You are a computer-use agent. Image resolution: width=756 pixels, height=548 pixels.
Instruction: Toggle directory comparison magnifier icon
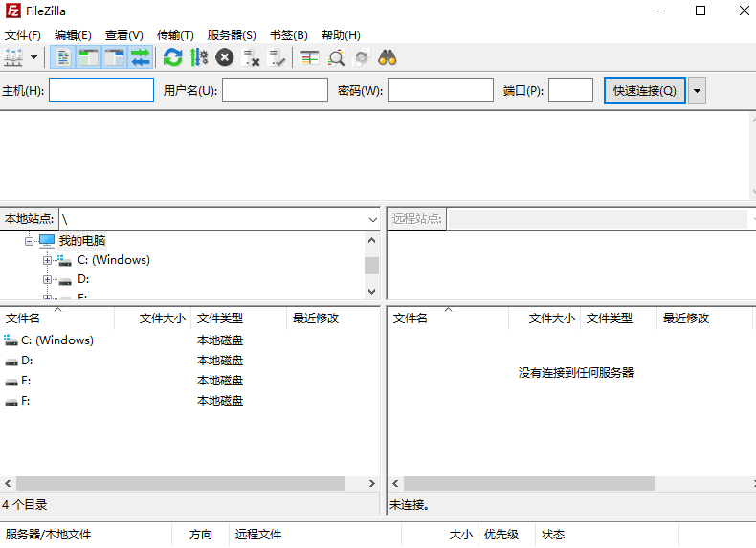click(336, 57)
